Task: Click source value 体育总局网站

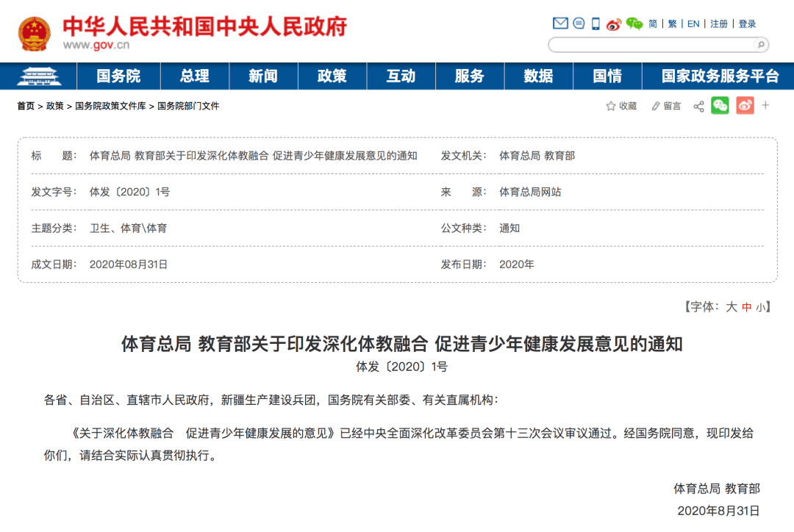Action: click(530, 192)
